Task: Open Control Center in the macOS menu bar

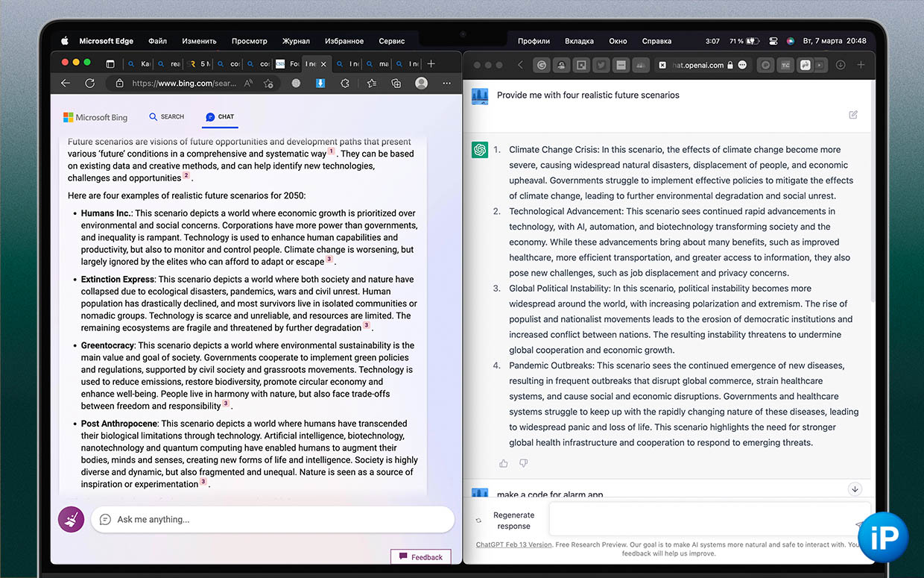Action: tap(773, 41)
